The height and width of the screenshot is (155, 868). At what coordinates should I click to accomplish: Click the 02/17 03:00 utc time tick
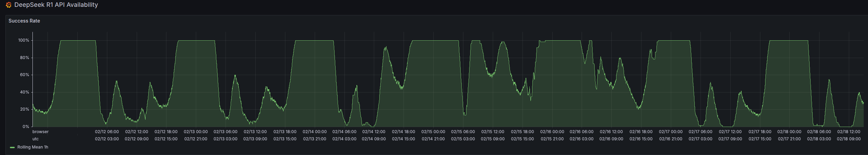click(701, 139)
